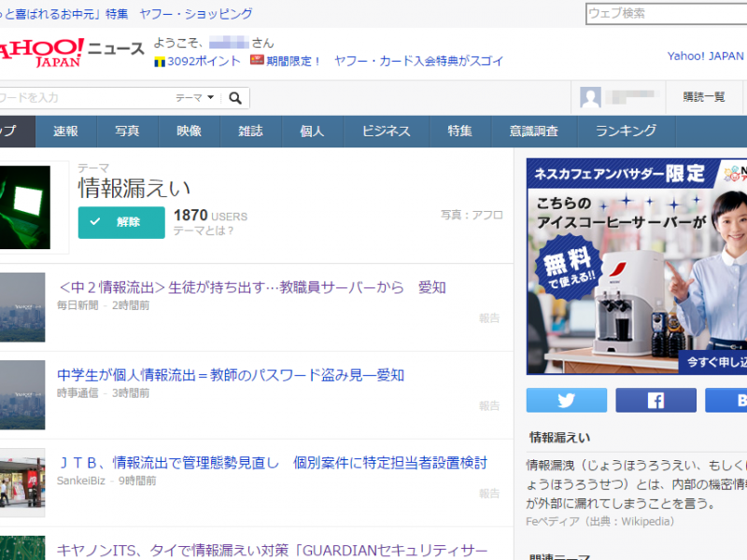Click the red 期間限定 card icon
This screenshot has height=560, width=747.
point(257,61)
